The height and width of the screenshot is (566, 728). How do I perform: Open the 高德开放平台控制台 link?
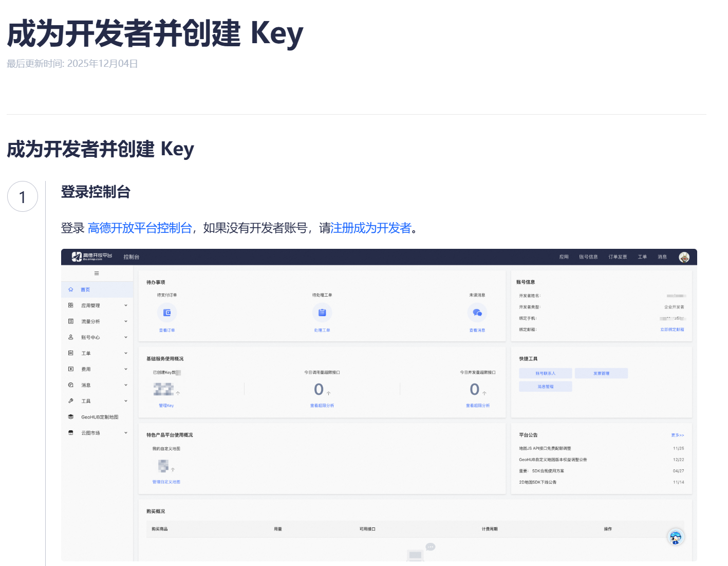(140, 228)
